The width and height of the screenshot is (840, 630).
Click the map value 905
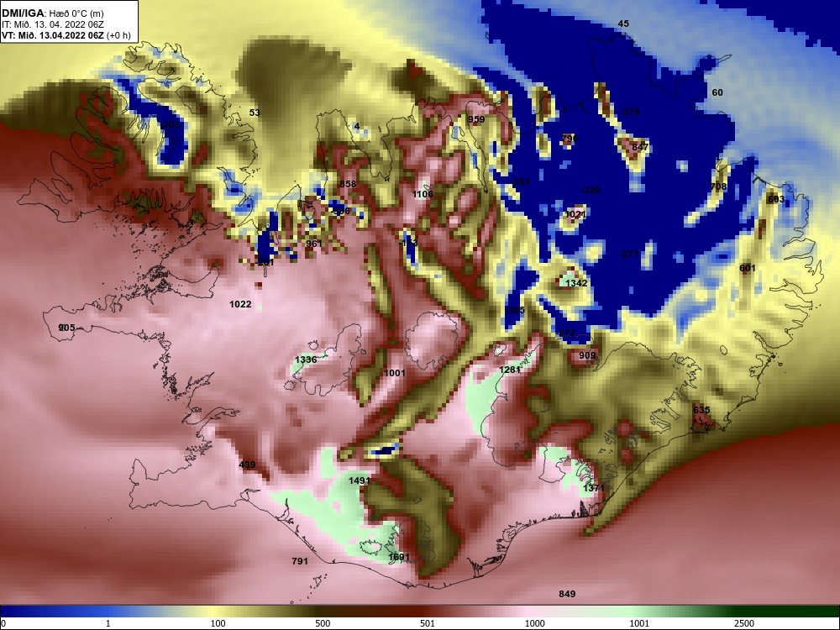66,328
